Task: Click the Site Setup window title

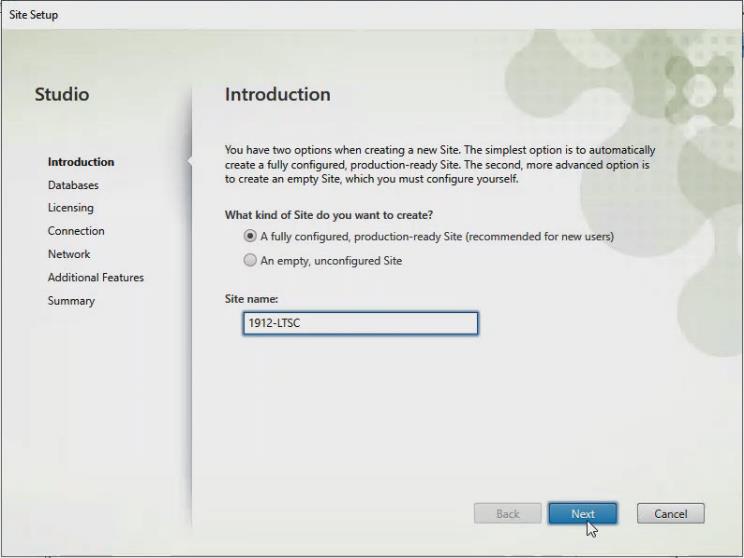Action: [x=33, y=15]
